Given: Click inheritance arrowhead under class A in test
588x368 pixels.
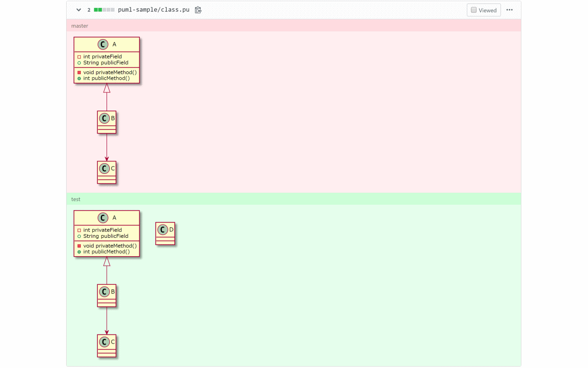Looking at the screenshot, I should pyautogui.click(x=107, y=261).
